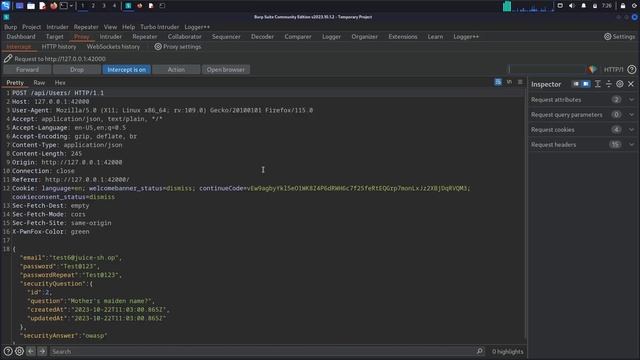This screenshot has width=640, height=360.
Task: Click the Inspector collapse-all sections icon
Action: [609, 84]
